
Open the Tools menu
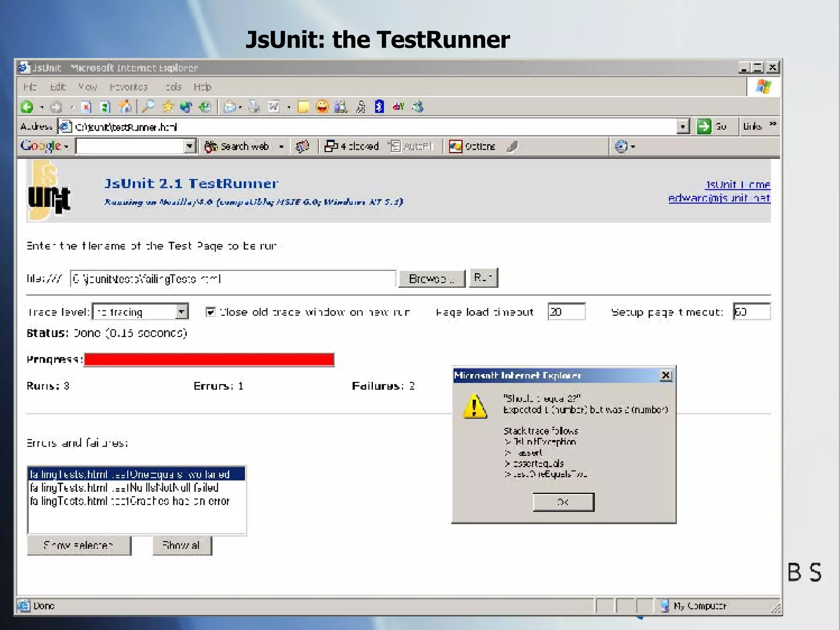coord(173,87)
